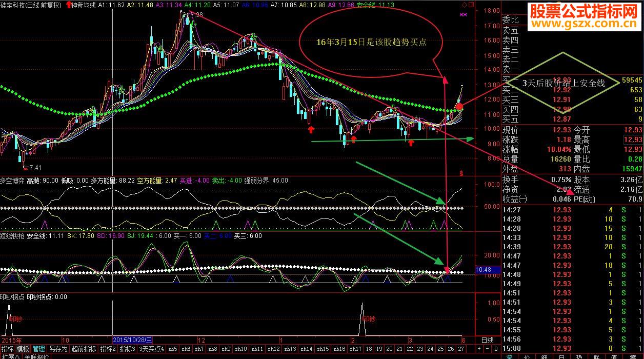Click the 多空博弈 indicator label
644x359 pixels.
[x=12, y=181]
